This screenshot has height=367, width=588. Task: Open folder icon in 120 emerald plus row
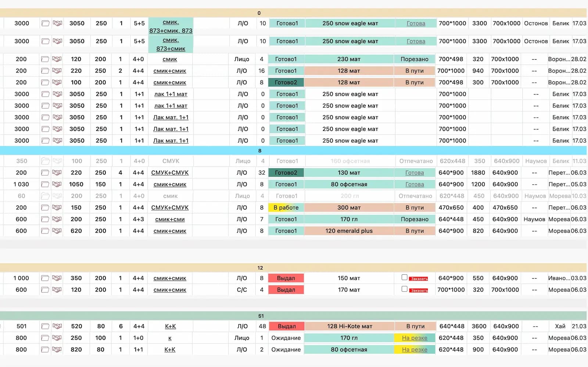pos(45,231)
